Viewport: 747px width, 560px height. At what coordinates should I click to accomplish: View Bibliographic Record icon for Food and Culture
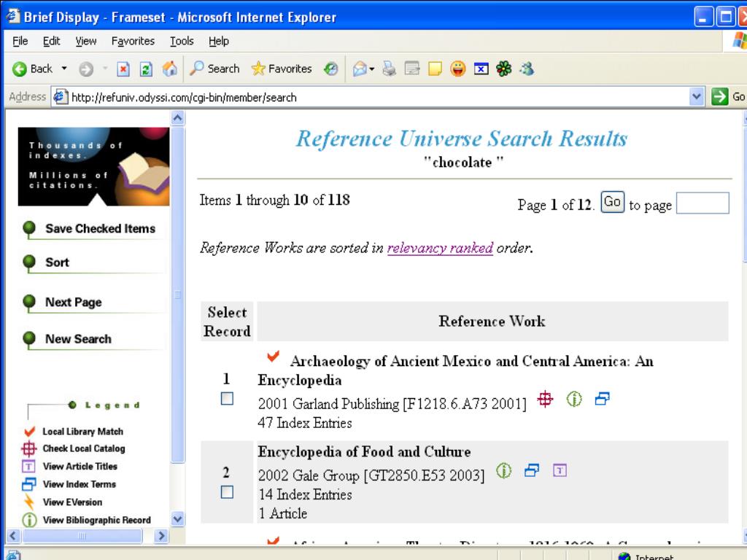tap(503, 470)
